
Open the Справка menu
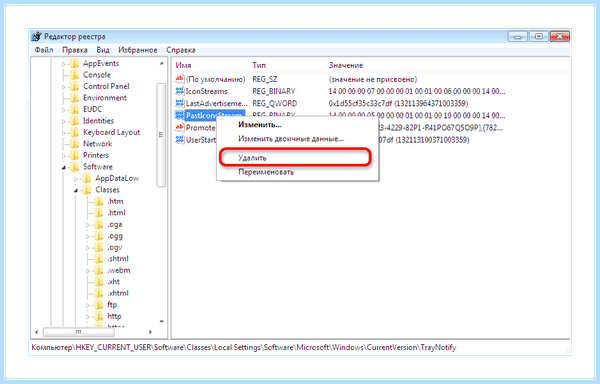(181, 50)
